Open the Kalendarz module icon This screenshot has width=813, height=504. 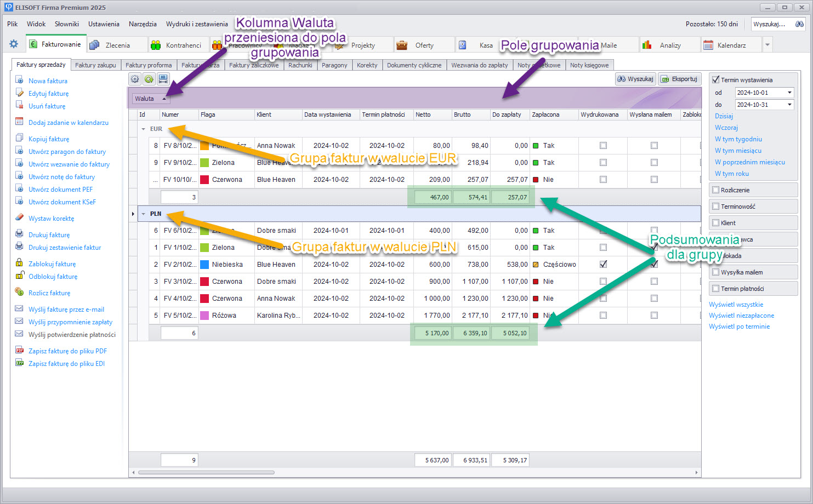pos(708,45)
